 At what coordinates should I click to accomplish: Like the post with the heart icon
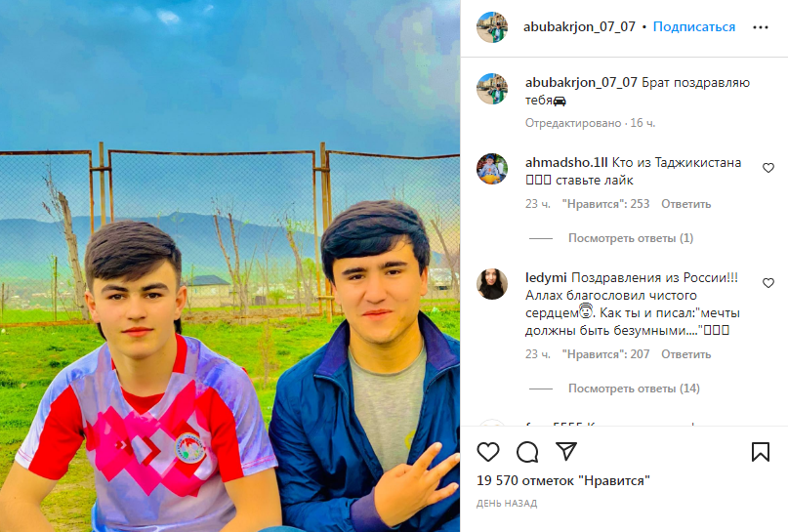pyautogui.click(x=488, y=452)
